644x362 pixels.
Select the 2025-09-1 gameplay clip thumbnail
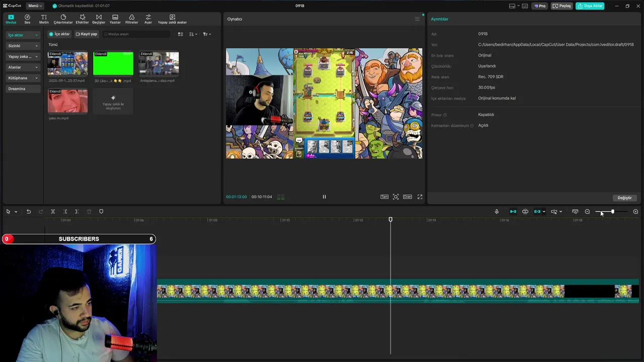(x=67, y=63)
